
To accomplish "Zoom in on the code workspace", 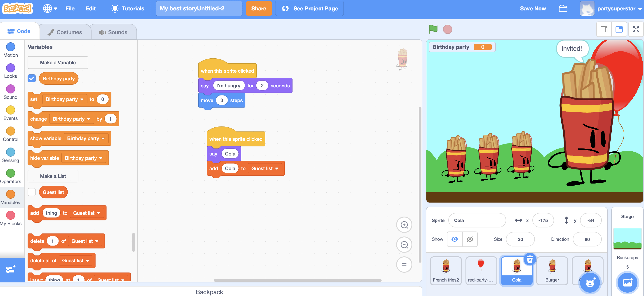I will [x=404, y=225].
